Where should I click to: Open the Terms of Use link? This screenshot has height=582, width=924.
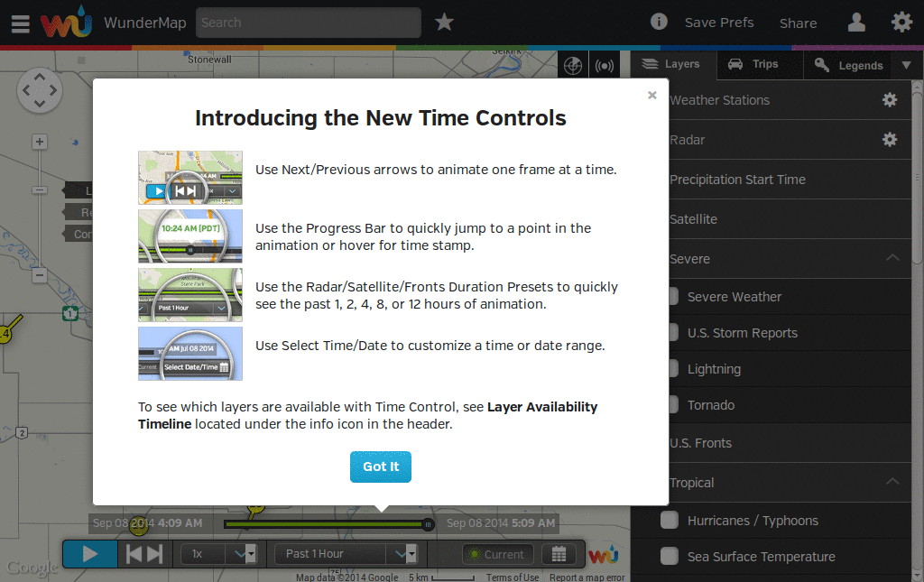(513, 577)
